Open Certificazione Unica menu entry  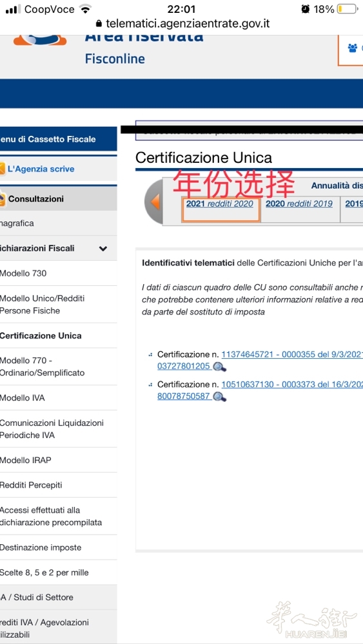(59, 336)
